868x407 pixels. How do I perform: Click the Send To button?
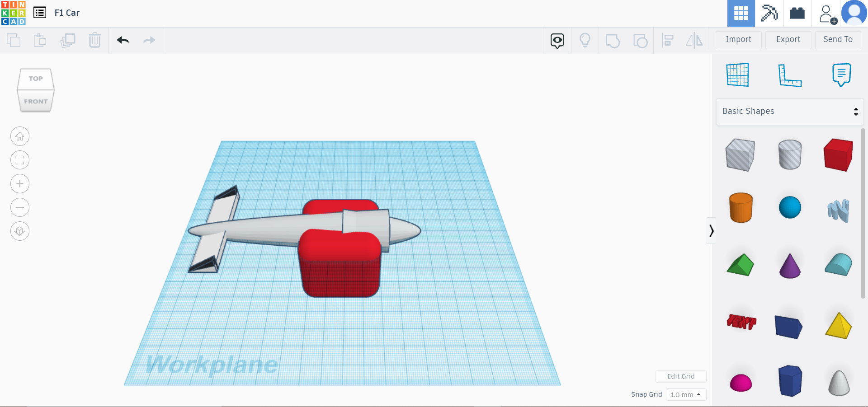click(838, 40)
